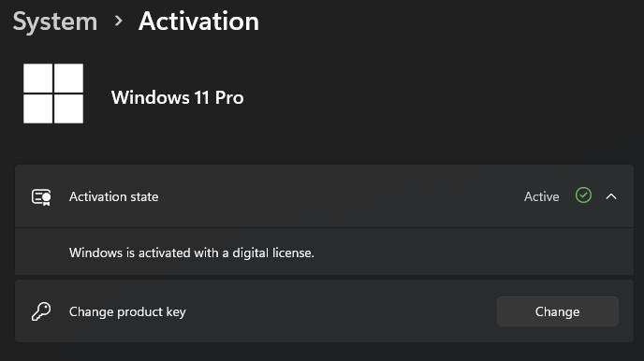The image size is (644, 361).
Task: Select the Activation page heading
Action: click(x=198, y=21)
